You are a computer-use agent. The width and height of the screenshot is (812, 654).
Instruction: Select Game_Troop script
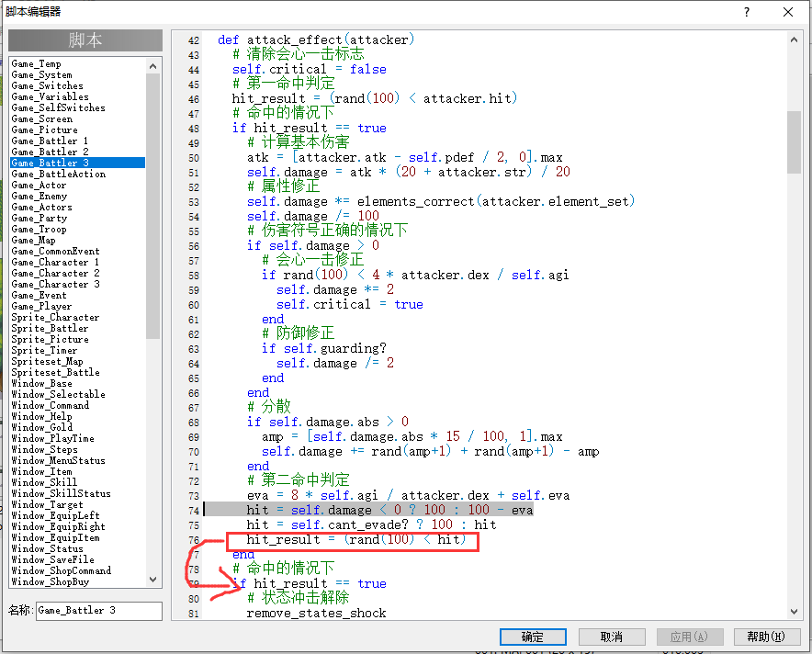pos(39,229)
